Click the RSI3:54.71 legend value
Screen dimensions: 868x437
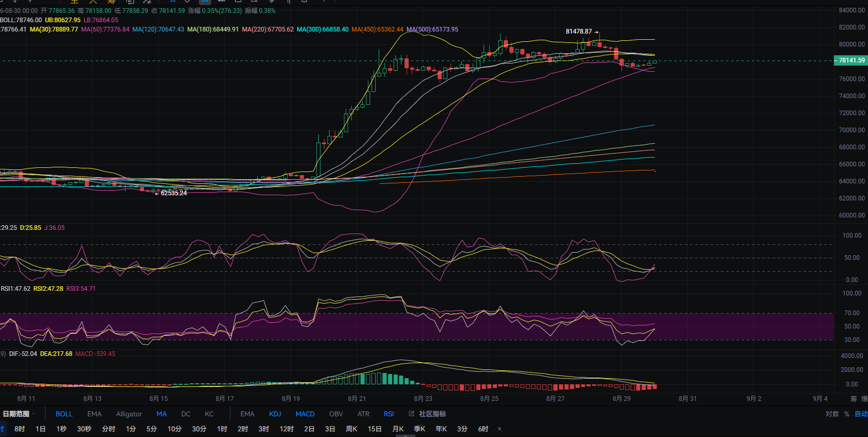pyautogui.click(x=81, y=289)
